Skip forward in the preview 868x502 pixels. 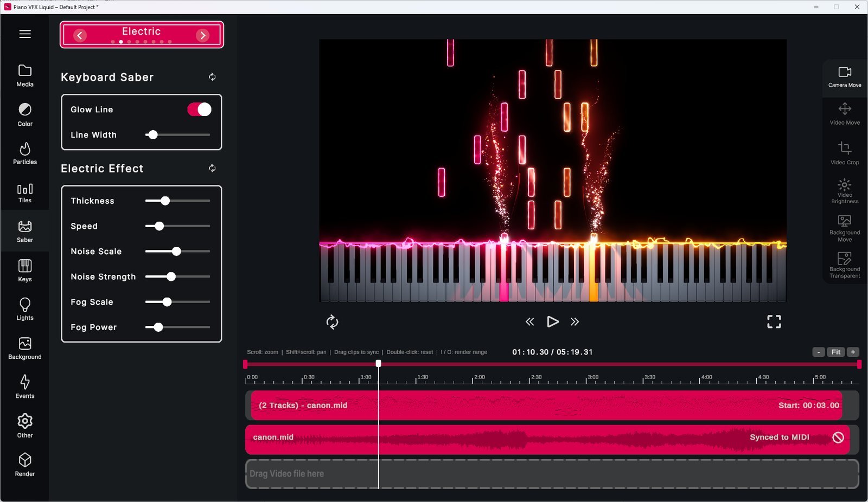(575, 322)
